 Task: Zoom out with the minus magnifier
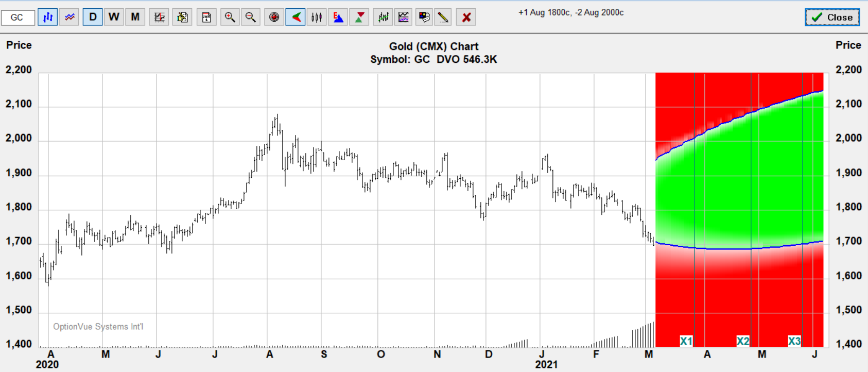(x=251, y=17)
